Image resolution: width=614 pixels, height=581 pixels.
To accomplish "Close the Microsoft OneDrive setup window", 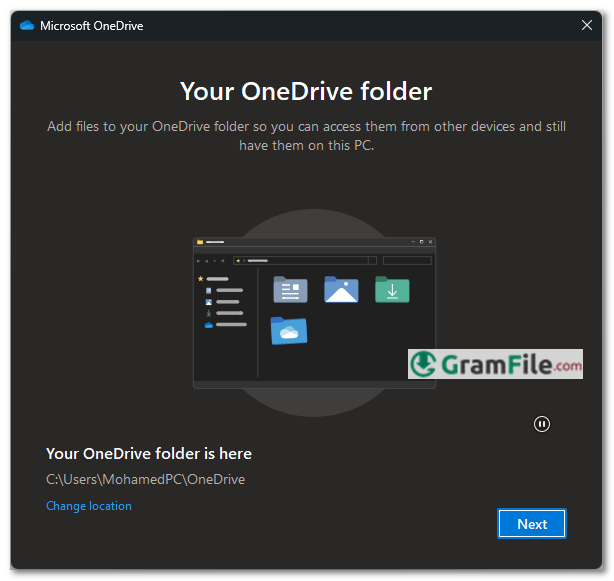I will pyautogui.click(x=586, y=25).
